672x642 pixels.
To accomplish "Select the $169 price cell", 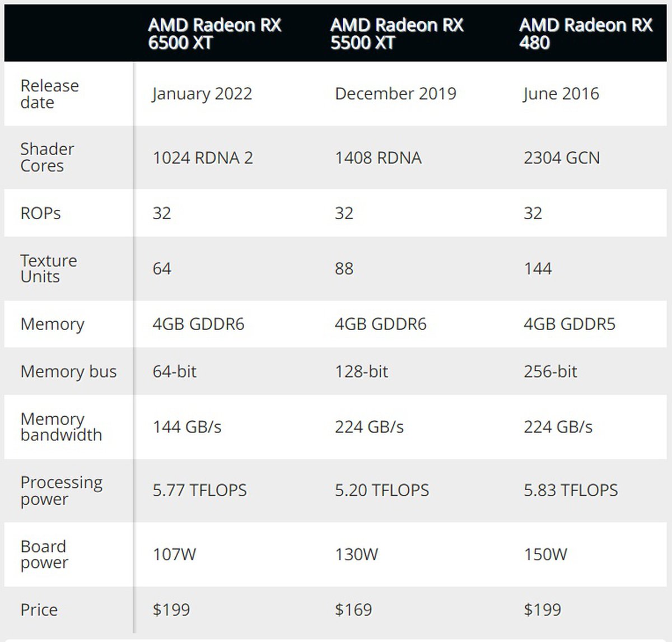I will [353, 610].
